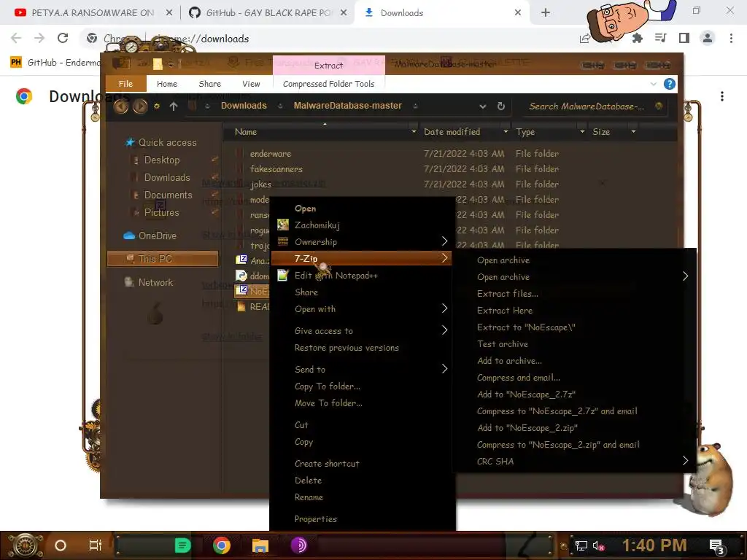Choose Extract Here from 7-Zip menu
The width and height of the screenshot is (747, 560).
click(x=505, y=311)
